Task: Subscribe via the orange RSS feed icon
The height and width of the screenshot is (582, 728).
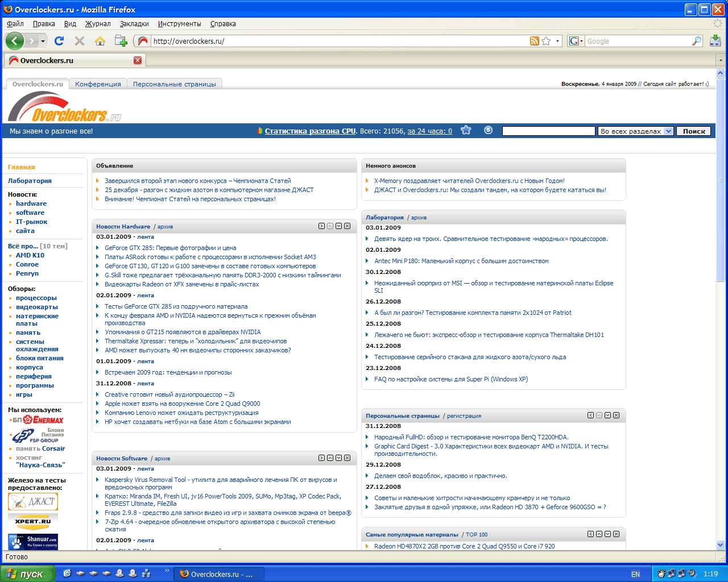Action: click(x=534, y=41)
